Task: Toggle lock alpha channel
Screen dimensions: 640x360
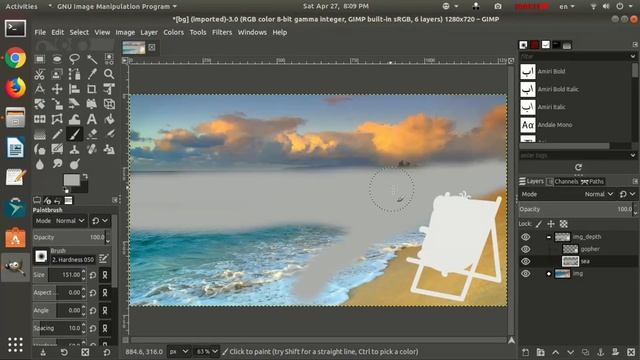Action: tap(564, 224)
